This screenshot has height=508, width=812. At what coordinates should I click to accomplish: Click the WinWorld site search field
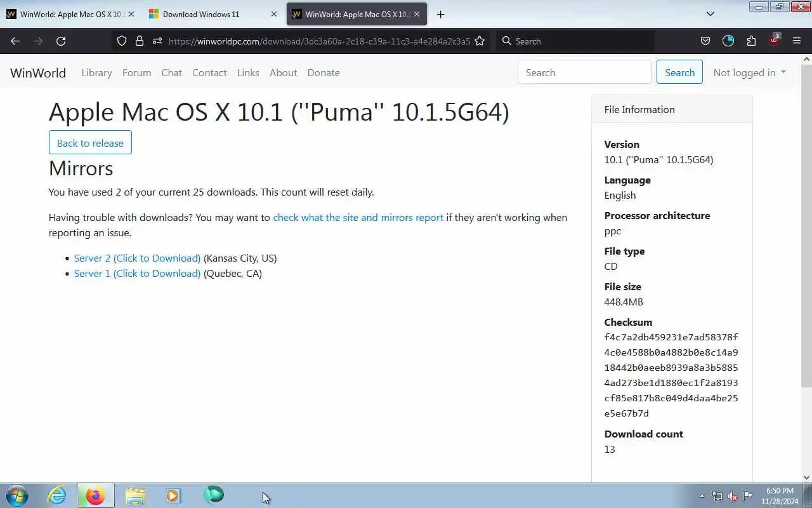584,72
